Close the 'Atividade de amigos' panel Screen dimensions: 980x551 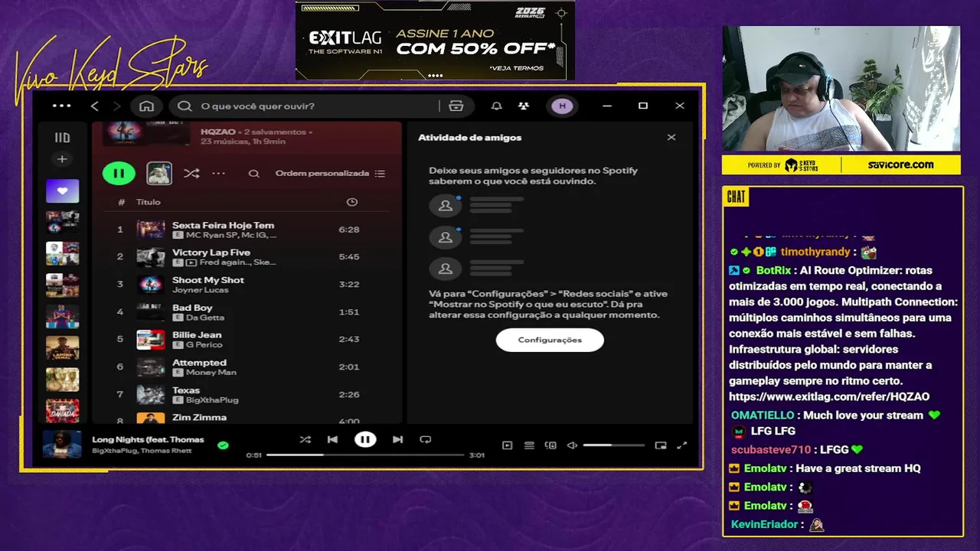pyautogui.click(x=671, y=138)
